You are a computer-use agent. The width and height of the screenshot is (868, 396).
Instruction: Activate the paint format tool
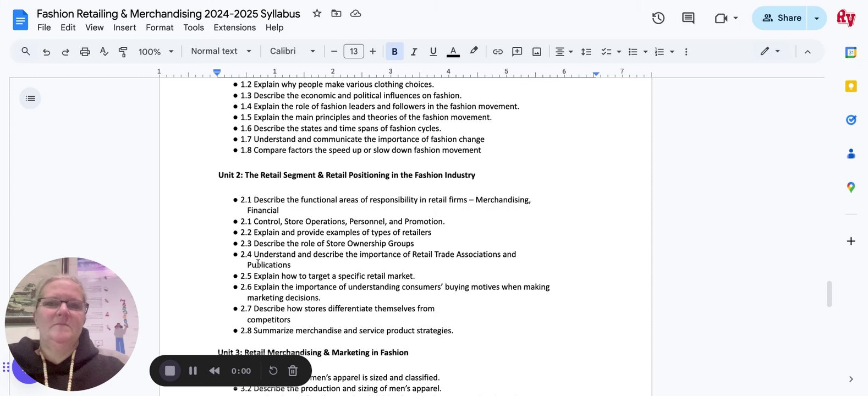(x=123, y=52)
